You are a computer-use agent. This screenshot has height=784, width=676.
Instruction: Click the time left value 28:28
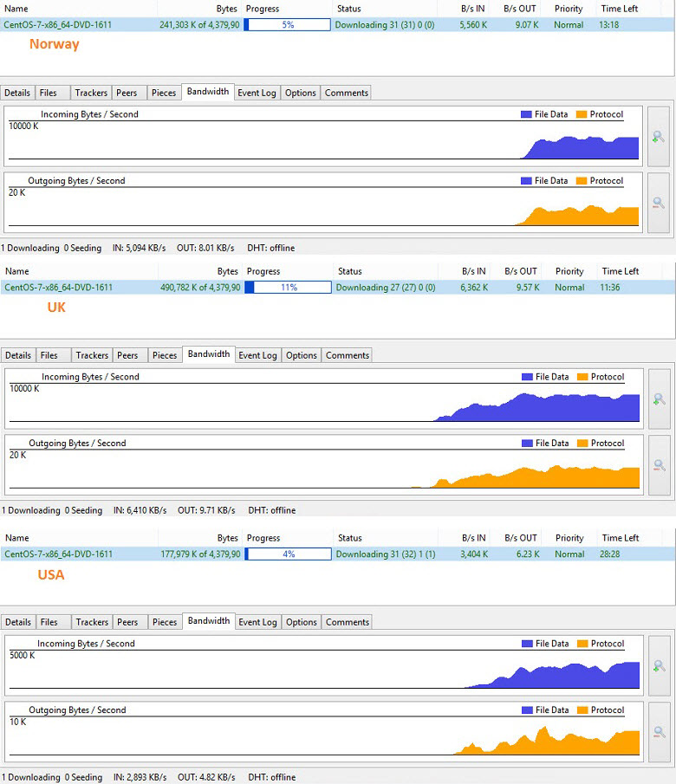coord(610,554)
